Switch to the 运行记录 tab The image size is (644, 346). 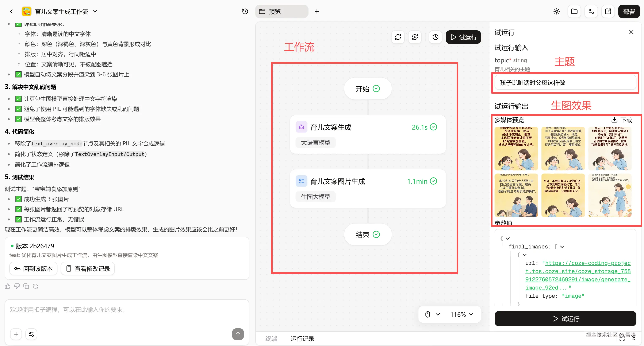[302, 339]
